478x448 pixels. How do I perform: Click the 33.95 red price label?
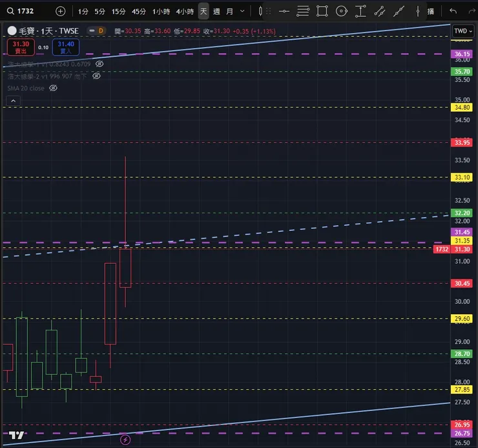point(462,142)
